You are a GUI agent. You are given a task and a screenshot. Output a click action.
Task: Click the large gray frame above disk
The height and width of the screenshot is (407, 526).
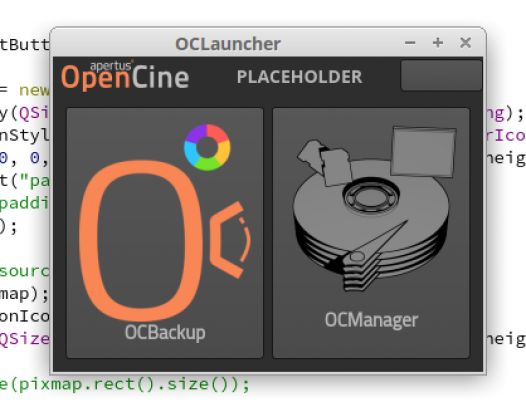(424, 151)
